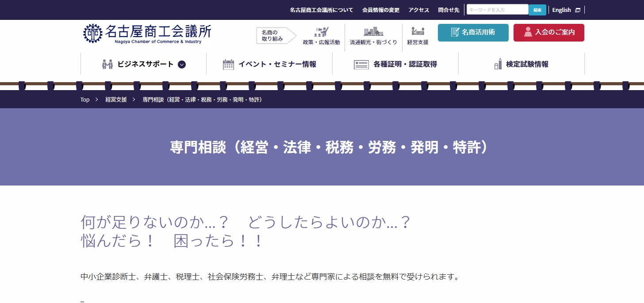Open 名古屋商工会議所について link

(322, 10)
